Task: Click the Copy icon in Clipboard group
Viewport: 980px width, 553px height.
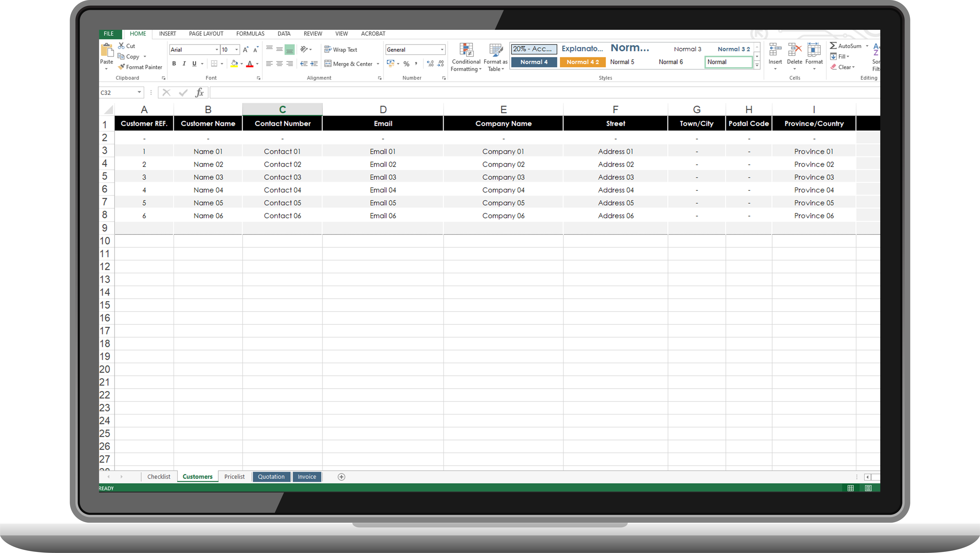Action: [121, 56]
